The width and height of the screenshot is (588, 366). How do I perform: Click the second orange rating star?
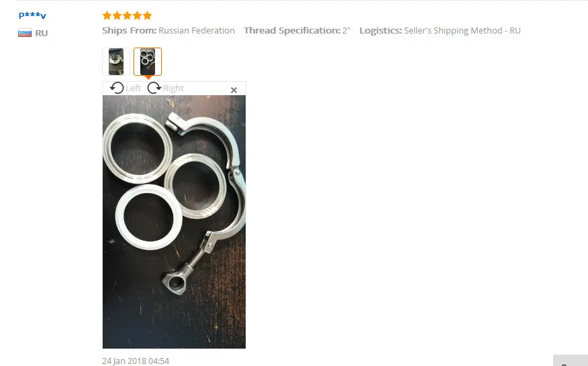pos(117,15)
